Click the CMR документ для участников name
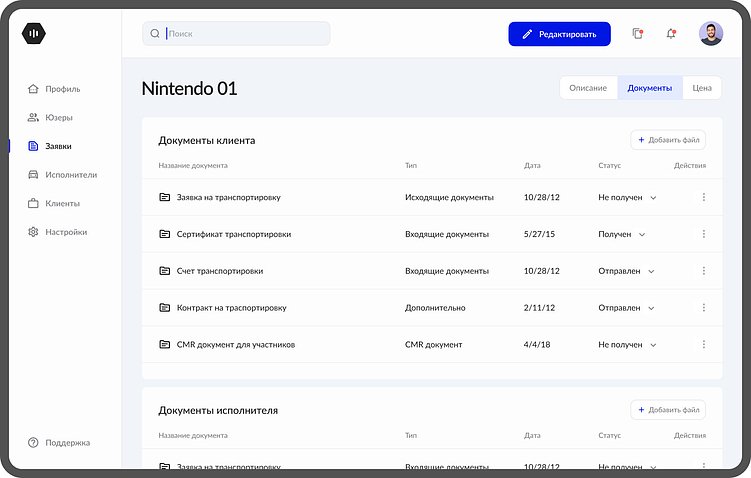The width and height of the screenshot is (751, 478). pyautogui.click(x=236, y=345)
